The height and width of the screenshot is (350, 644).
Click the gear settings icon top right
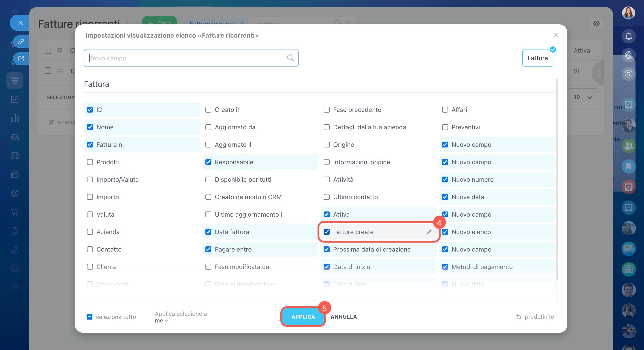coord(596,24)
